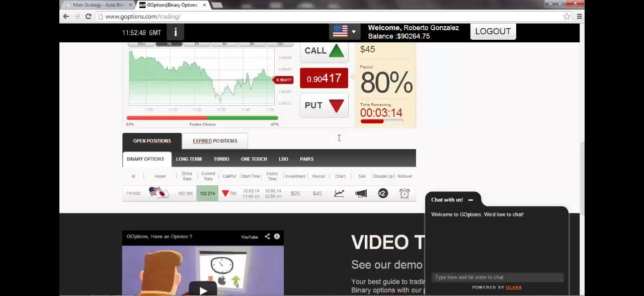Screen dimensions: 644x296
Task: Minimize the chat widget
Action: 470,200
